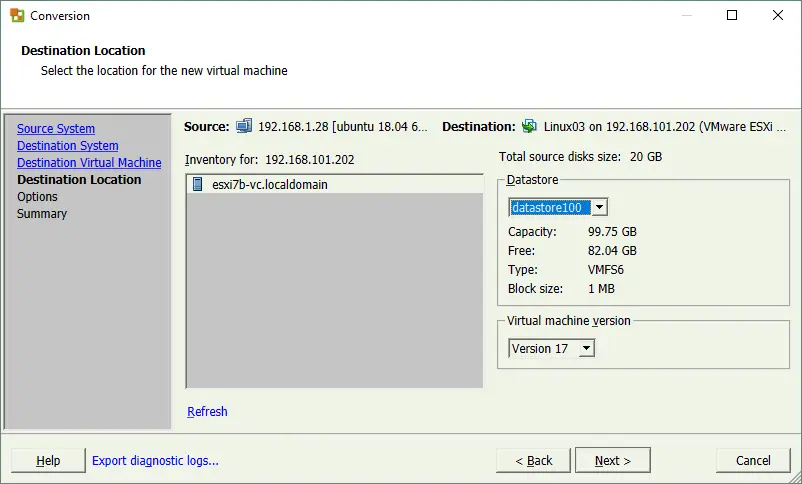Select esxi7b-vc.localdomain in the inventory list
This screenshot has width=802, height=484.
click(335, 184)
